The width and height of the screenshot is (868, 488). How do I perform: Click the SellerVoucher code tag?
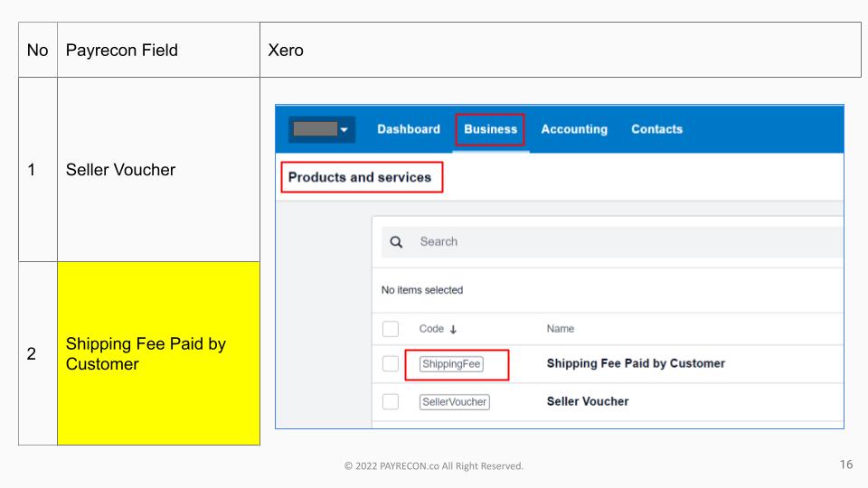tap(455, 401)
